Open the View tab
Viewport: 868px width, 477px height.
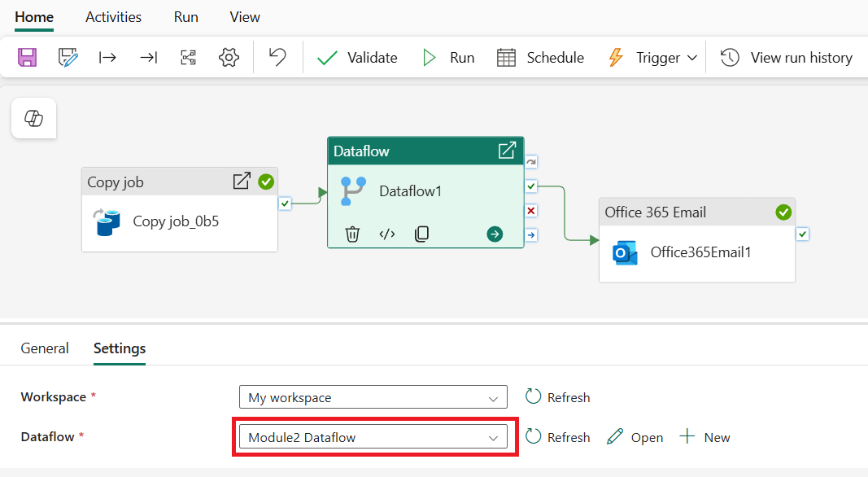pyautogui.click(x=245, y=17)
